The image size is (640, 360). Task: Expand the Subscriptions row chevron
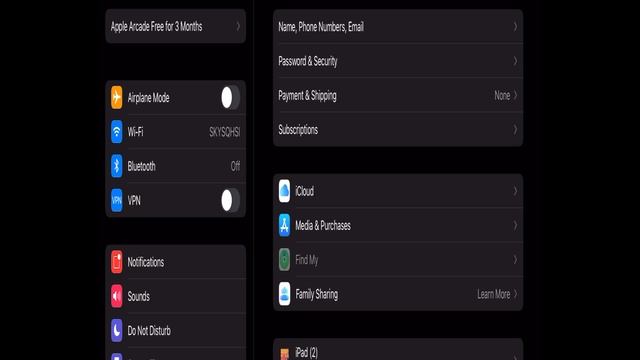pyautogui.click(x=516, y=129)
